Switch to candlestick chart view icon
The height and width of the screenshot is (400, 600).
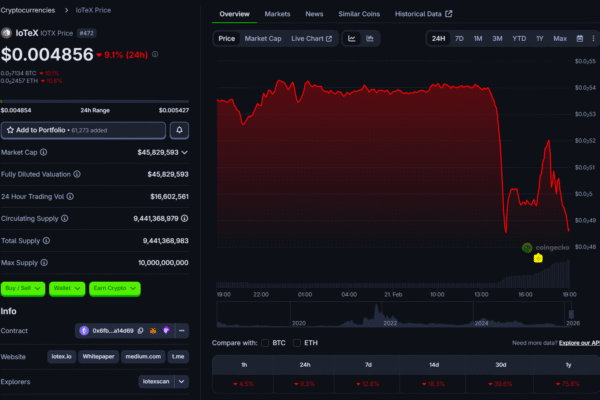pos(370,38)
